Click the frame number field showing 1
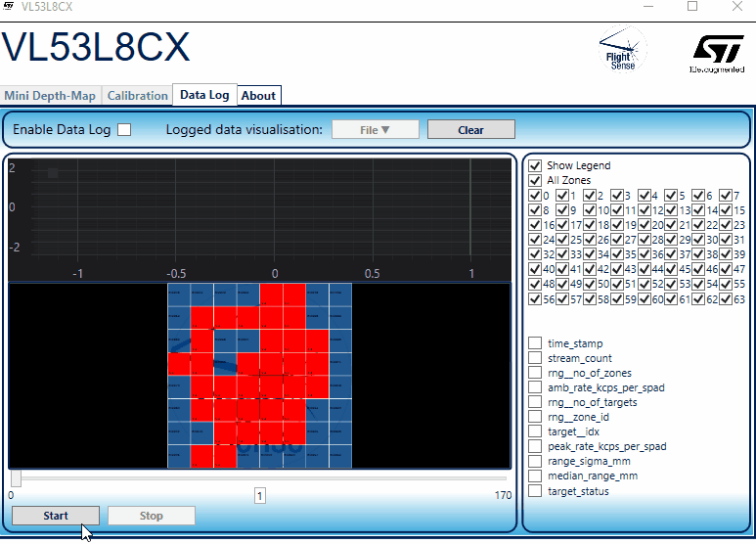This screenshot has height=544, width=756. 260,496
